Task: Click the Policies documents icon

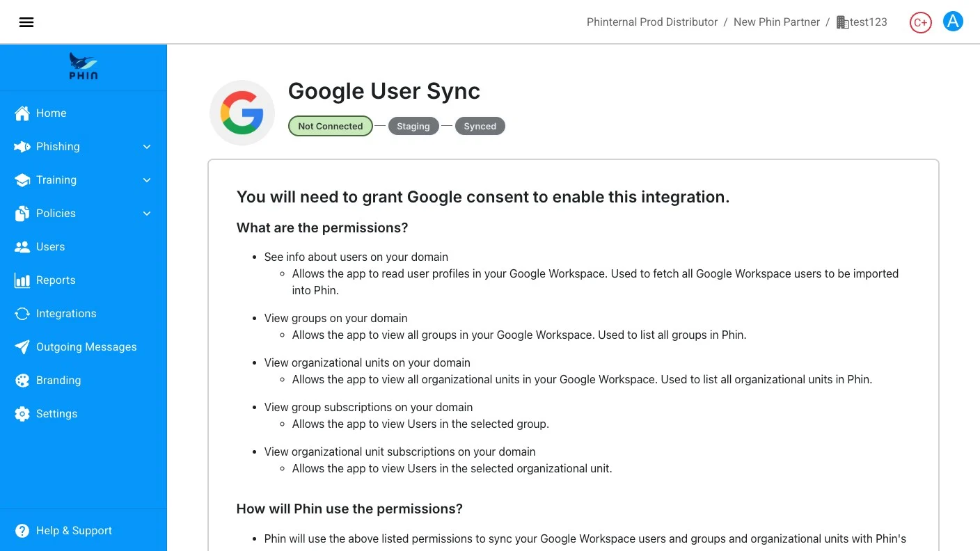Action: (22, 214)
